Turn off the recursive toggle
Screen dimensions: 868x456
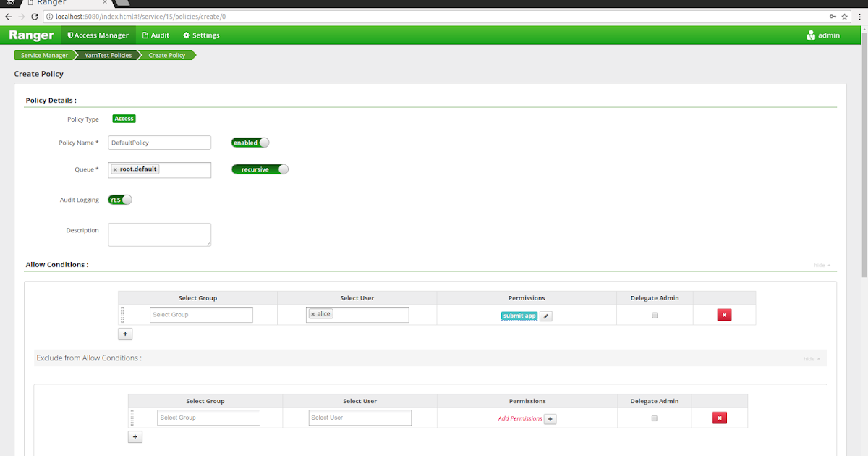click(x=259, y=169)
